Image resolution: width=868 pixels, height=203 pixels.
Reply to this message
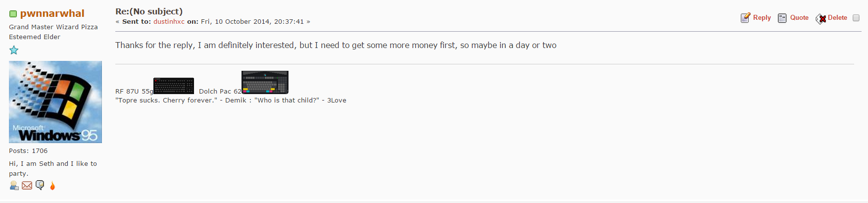click(762, 17)
